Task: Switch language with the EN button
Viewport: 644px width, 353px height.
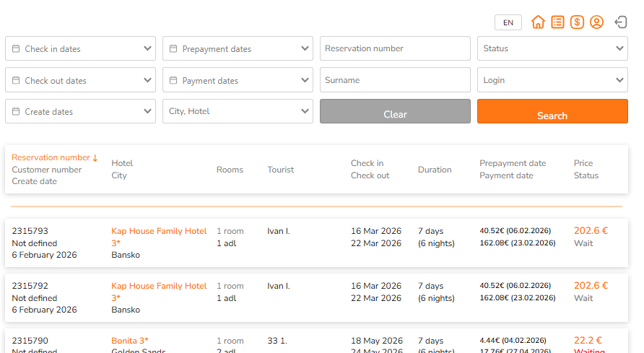Action: click(508, 22)
